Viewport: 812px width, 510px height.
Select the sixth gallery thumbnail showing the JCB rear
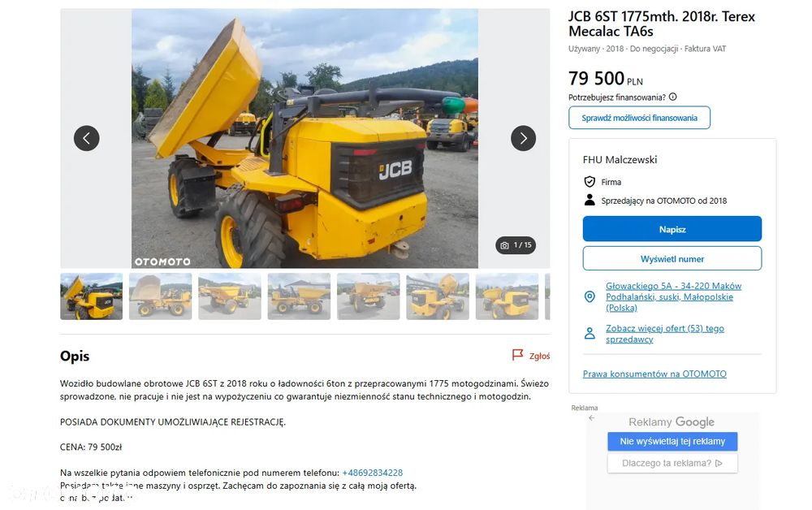[x=438, y=296]
